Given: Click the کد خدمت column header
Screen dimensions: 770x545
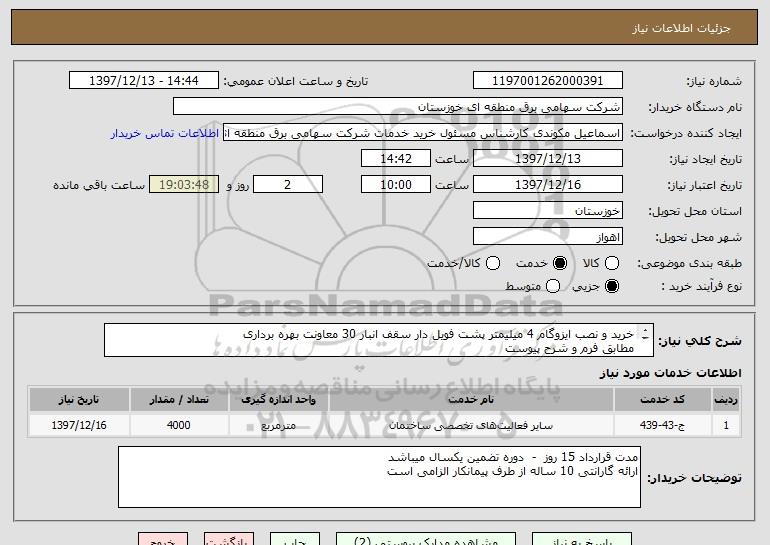Looking at the screenshot, I should [662, 400].
